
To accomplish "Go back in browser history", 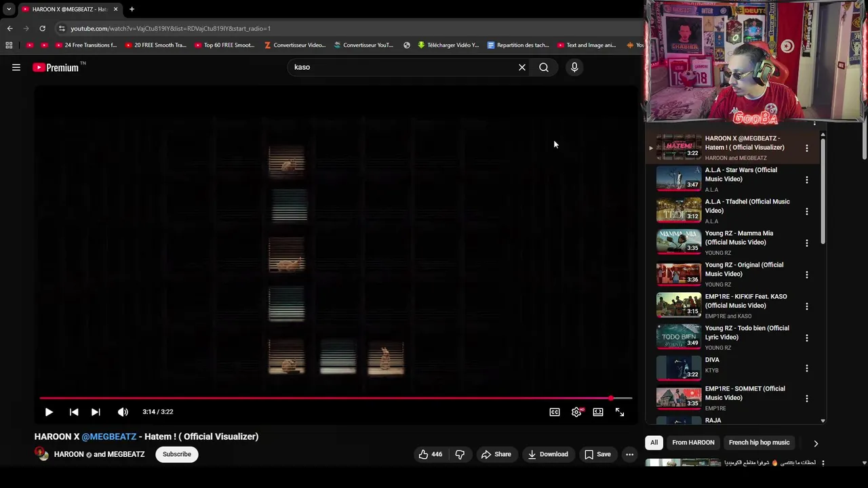I will (x=9, y=28).
